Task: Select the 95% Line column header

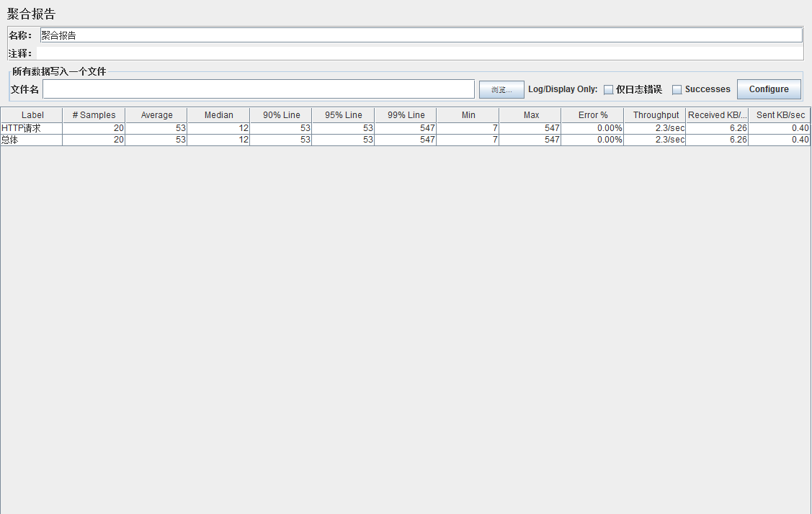Action: 344,115
